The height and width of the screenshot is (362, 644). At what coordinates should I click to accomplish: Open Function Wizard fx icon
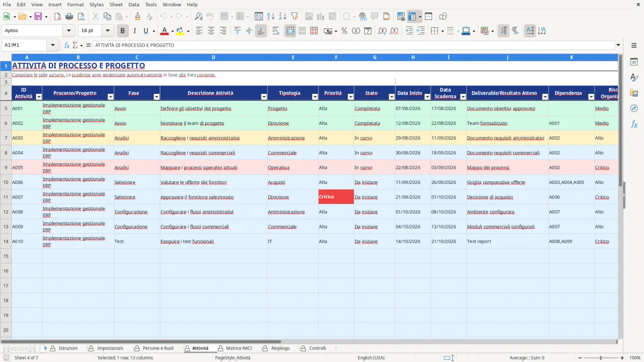(67, 45)
